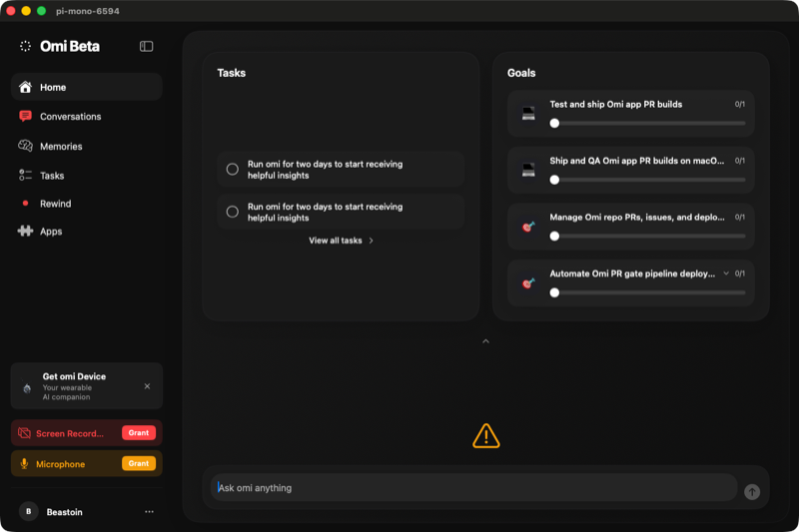Screen dimensions: 799x532
Task: Select Rewind in the sidebar
Action: 87,204
